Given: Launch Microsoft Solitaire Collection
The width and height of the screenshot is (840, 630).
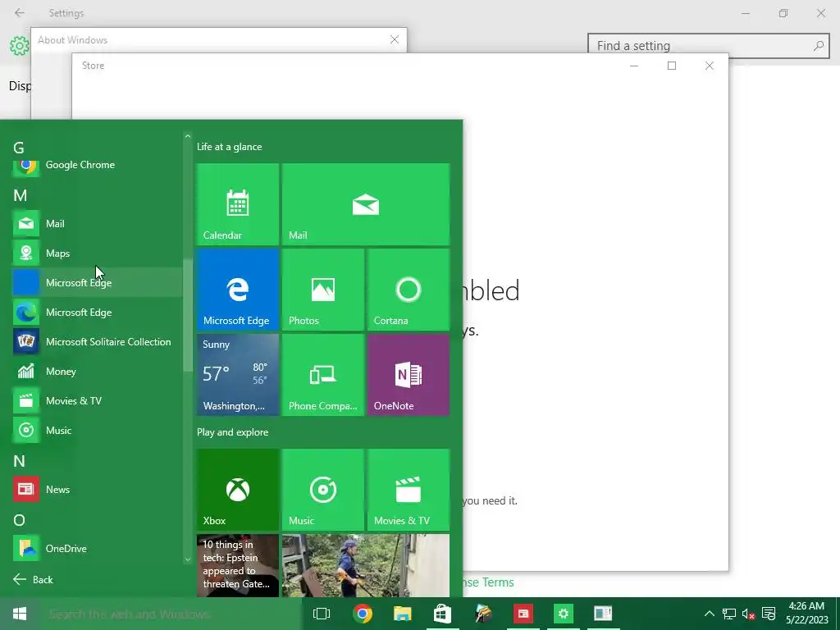Looking at the screenshot, I should (97, 342).
